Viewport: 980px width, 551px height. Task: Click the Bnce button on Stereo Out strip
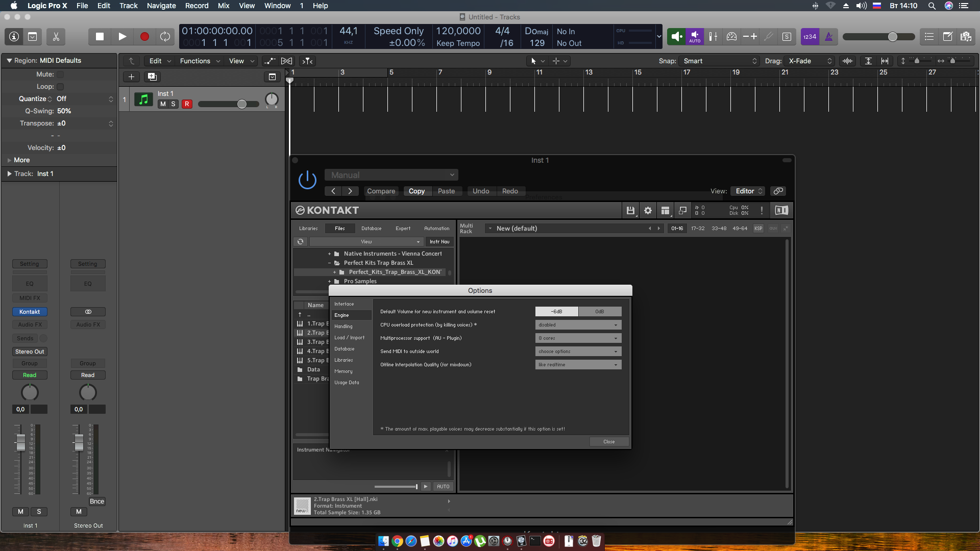97,502
